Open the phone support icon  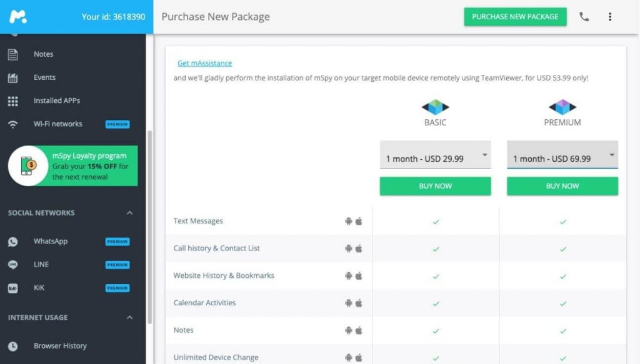click(584, 17)
